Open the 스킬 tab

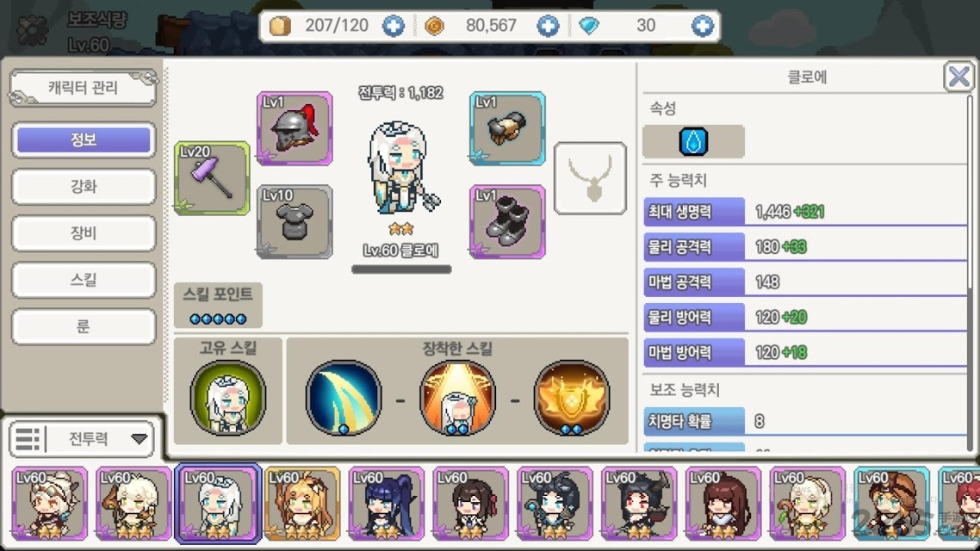tap(84, 280)
